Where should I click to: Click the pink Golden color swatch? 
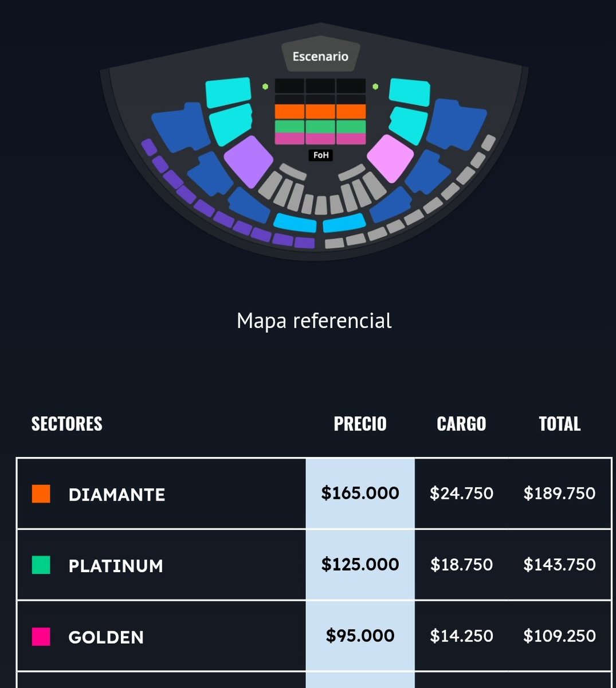pyautogui.click(x=41, y=636)
